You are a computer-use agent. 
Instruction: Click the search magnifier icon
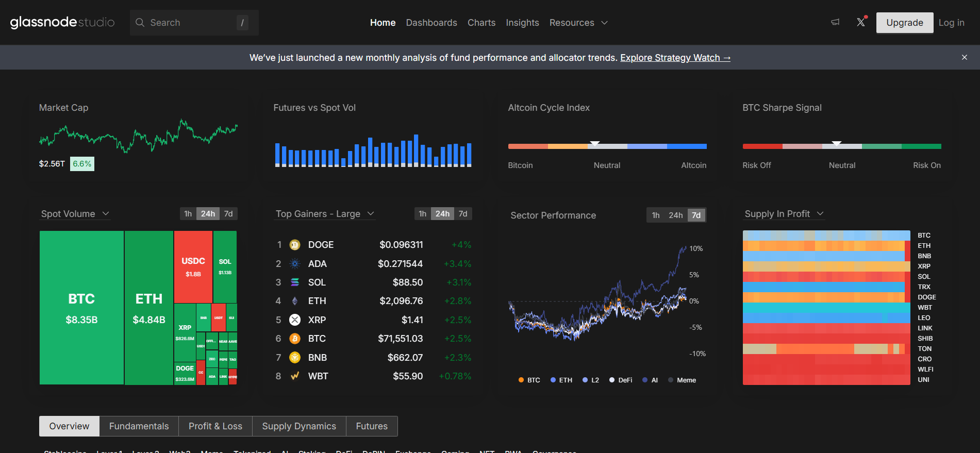click(x=140, y=23)
